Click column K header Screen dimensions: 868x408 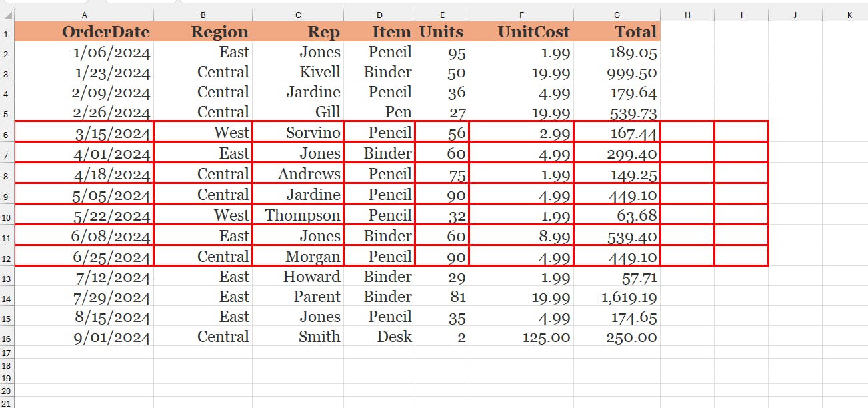click(849, 15)
